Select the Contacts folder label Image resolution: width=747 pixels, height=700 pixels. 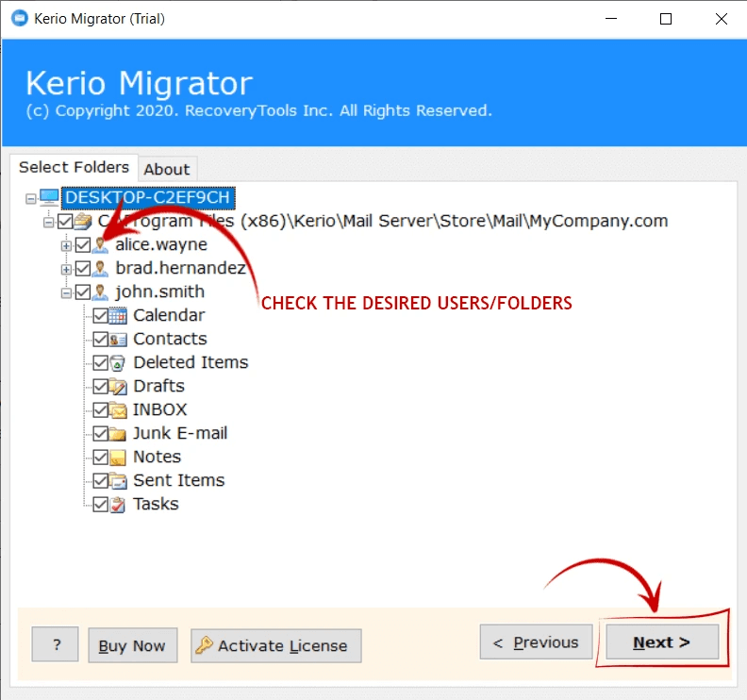click(x=170, y=339)
